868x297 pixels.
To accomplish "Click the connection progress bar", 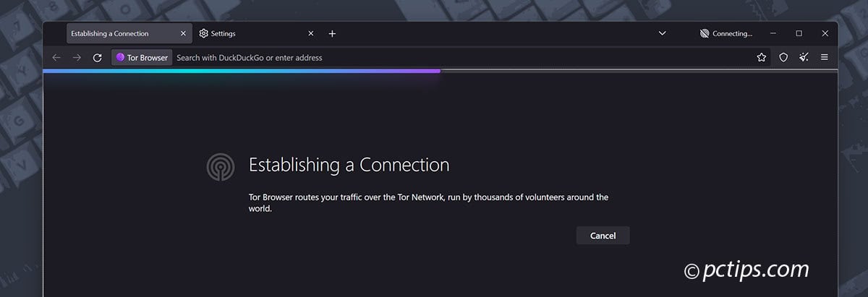I will [242, 71].
